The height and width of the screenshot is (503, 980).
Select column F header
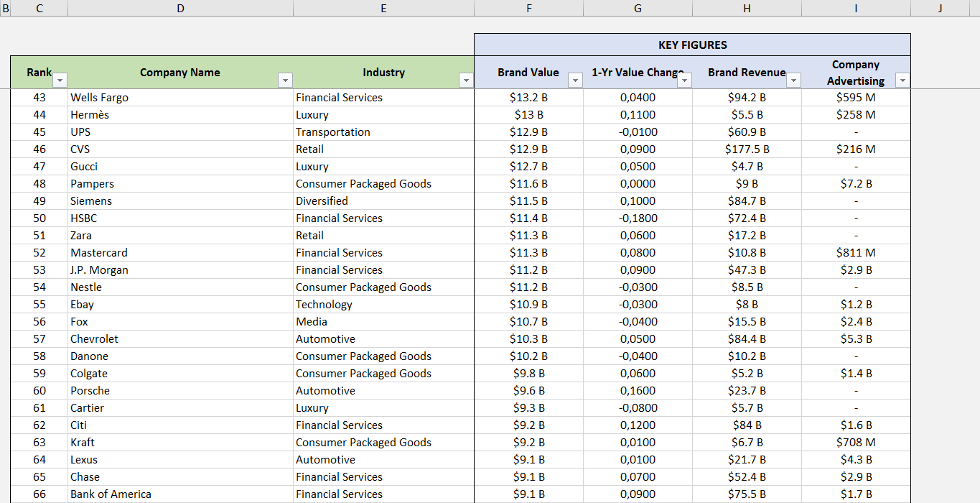coord(528,8)
